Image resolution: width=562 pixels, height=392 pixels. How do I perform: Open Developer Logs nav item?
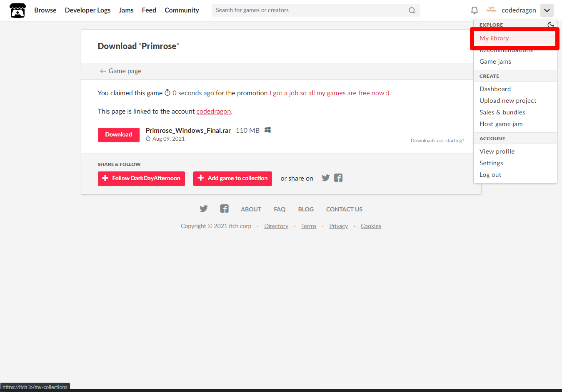[x=88, y=10]
